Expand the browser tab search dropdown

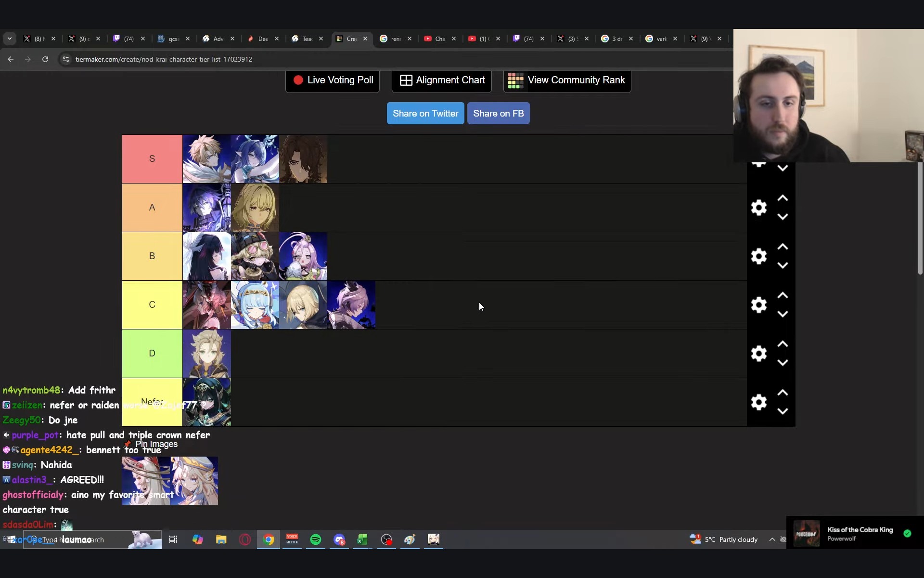10,39
